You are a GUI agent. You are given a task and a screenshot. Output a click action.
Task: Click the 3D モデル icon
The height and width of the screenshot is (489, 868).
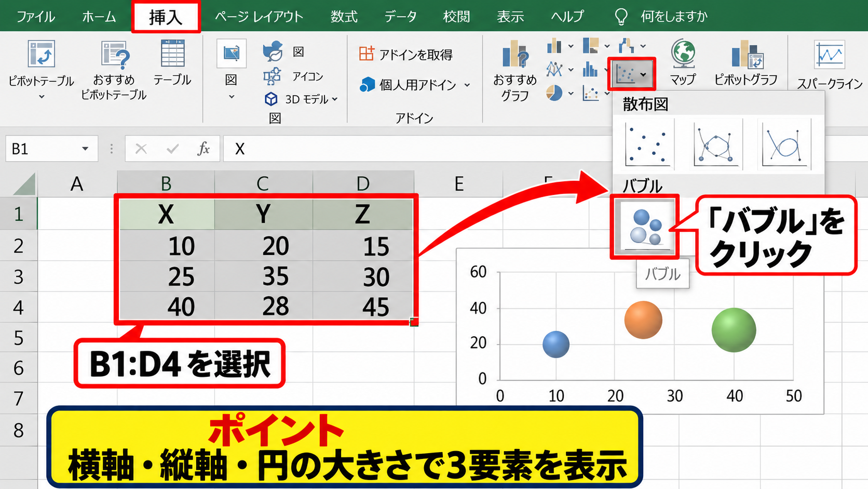click(x=271, y=99)
